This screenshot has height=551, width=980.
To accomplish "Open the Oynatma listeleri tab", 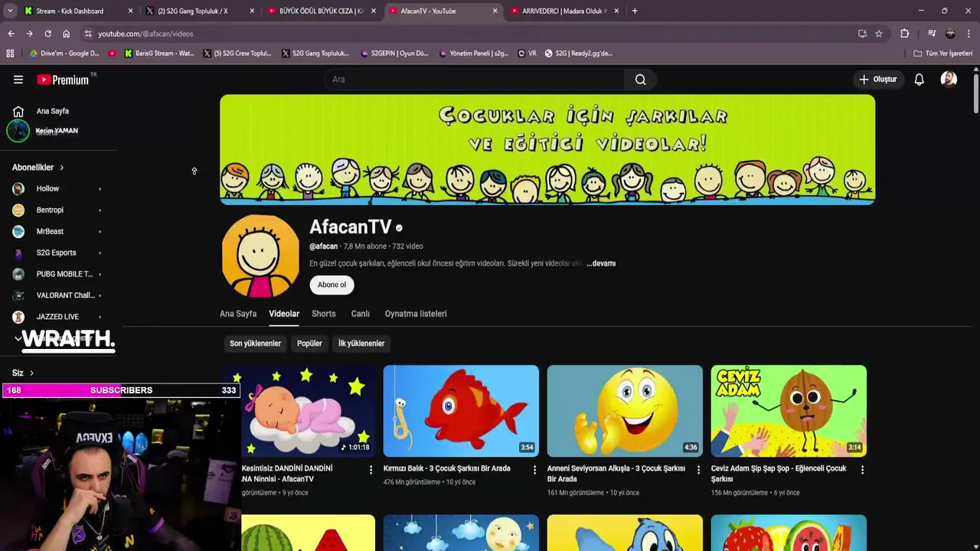I will (x=416, y=314).
